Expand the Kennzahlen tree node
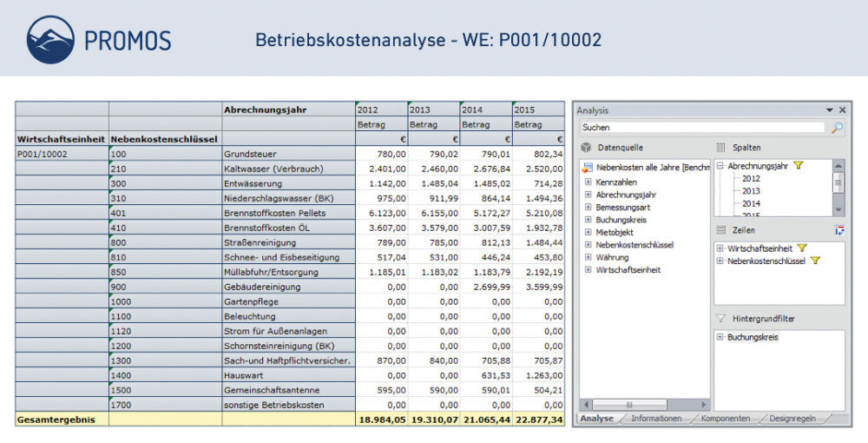Viewport: 868px width, 443px height. click(589, 182)
